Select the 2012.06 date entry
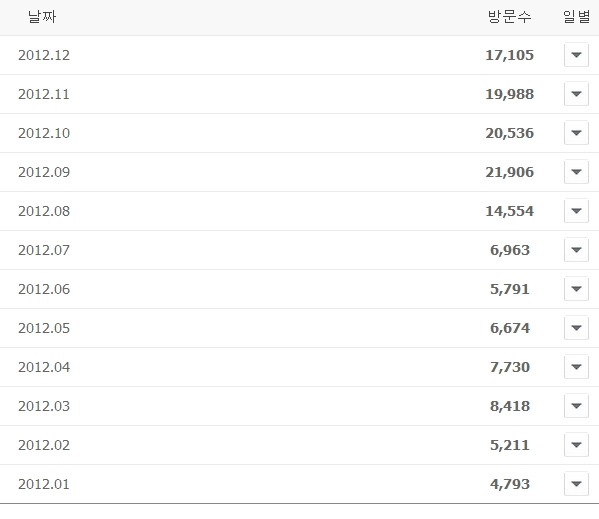The width and height of the screenshot is (599, 519). [x=44, y=289]
